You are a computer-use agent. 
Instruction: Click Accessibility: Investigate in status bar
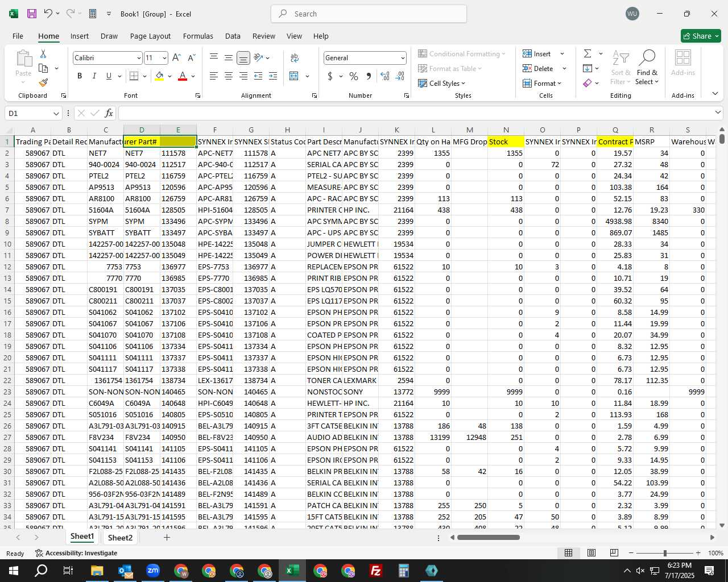[x=76, y=553]
